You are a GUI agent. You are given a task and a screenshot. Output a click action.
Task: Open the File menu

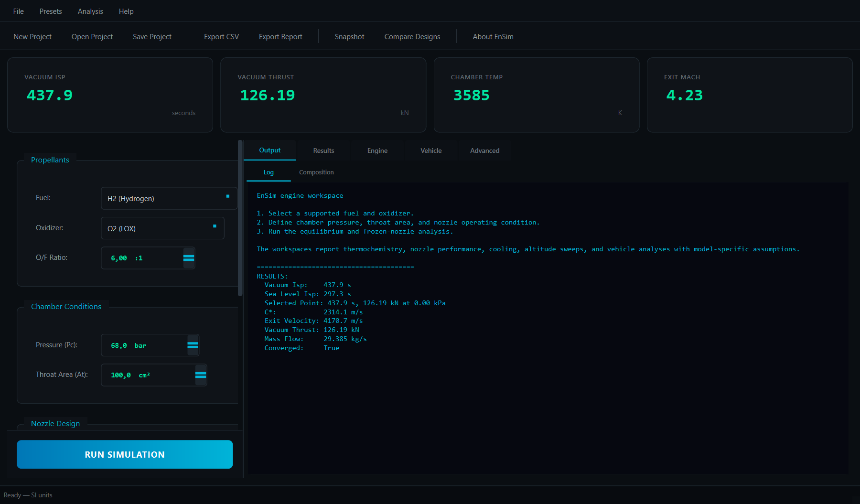pyautogui.click(x=19, y=11)
